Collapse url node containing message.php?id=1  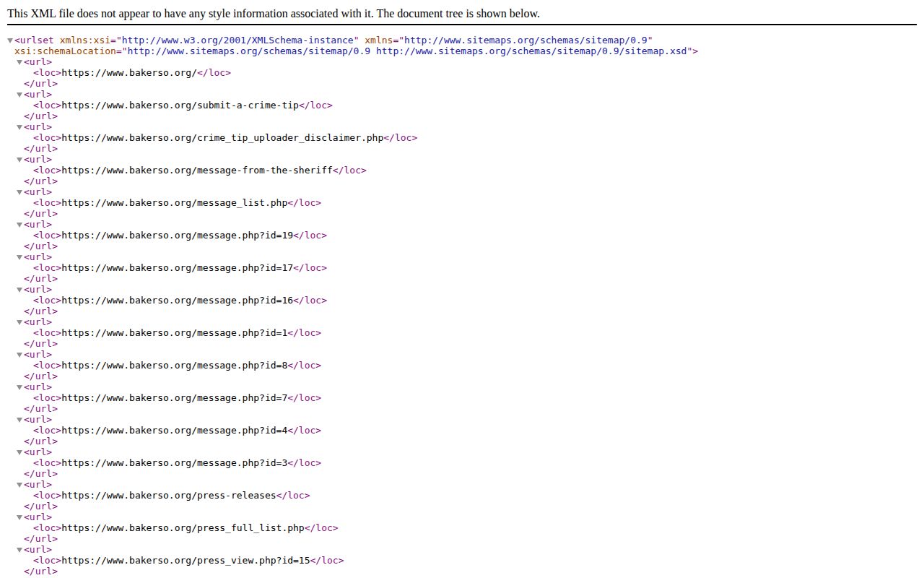(x=20, y=322)
